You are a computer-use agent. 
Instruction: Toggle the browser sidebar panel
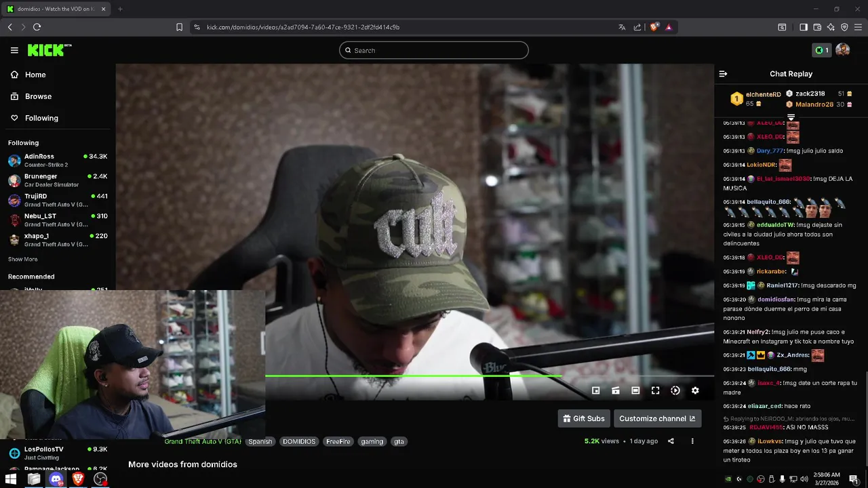click(804, 27)
